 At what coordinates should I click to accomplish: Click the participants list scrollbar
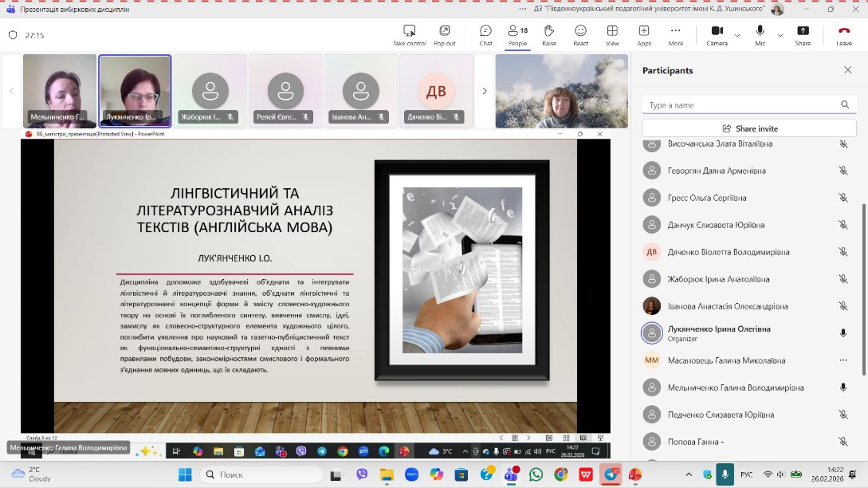(863, 289)
